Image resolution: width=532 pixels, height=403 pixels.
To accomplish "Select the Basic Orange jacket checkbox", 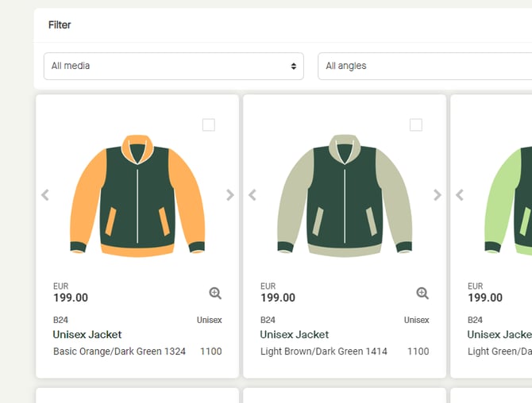I will point(208,125).
